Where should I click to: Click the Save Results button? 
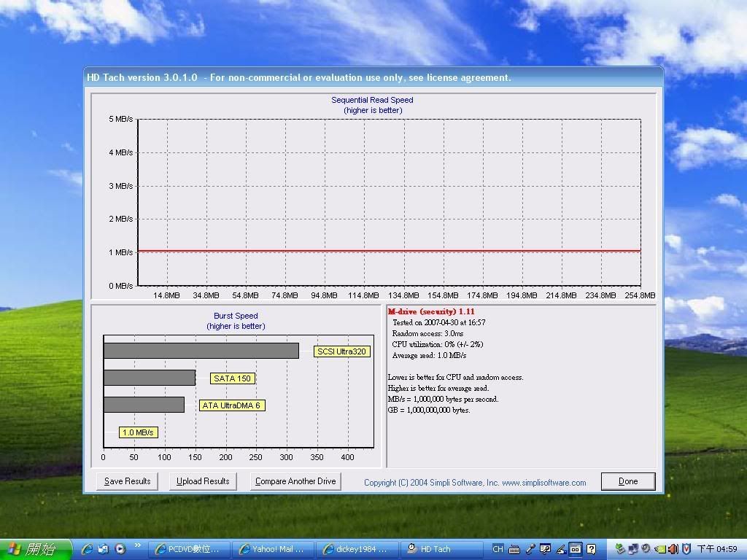[x=127, y=481]
